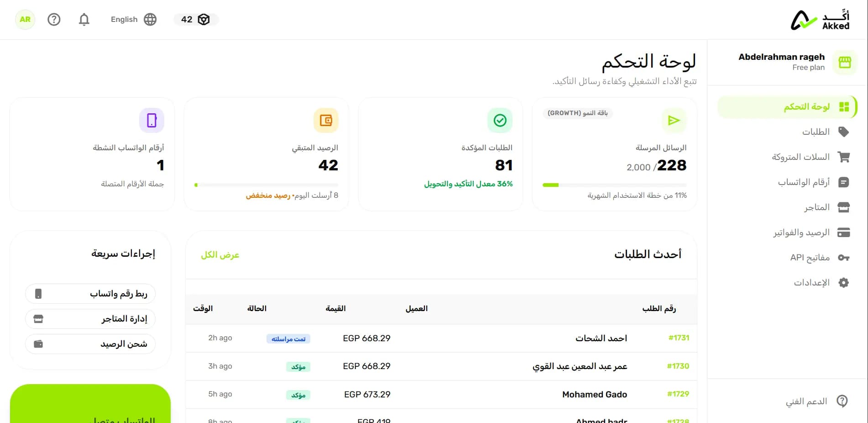
Task: Open the help question mark icon in header
Action: coord(54,20)
